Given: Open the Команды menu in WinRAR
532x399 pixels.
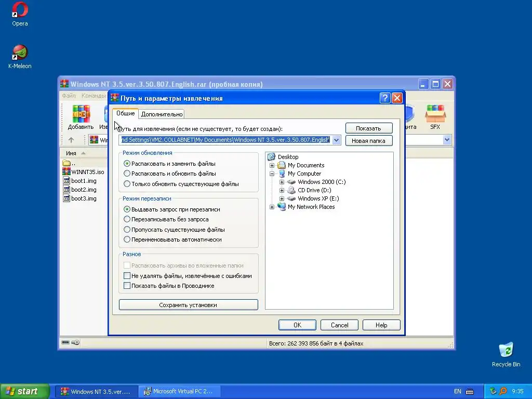Looking at the screenshot, I should pyautogui.click(x=94, y=96).
